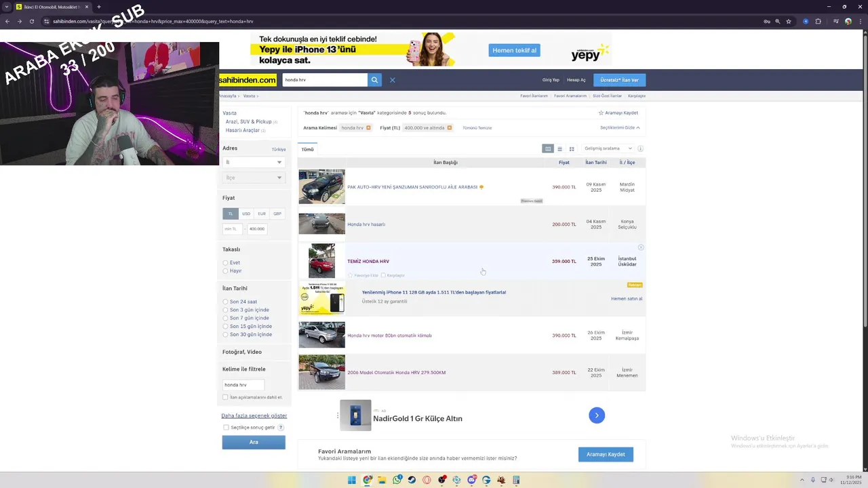868x488 pixels.
Task: Open a new browser tab
Action: (99, 7)
